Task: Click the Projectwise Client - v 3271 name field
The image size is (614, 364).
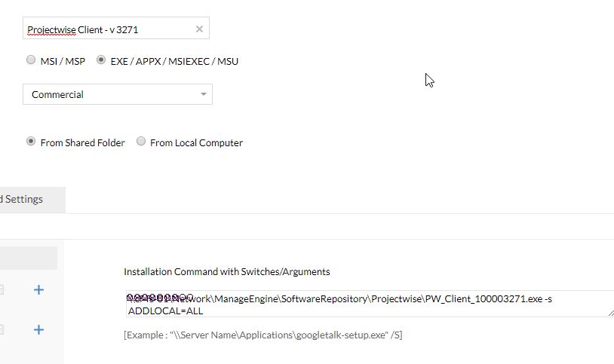Action: tap(116, 28)
